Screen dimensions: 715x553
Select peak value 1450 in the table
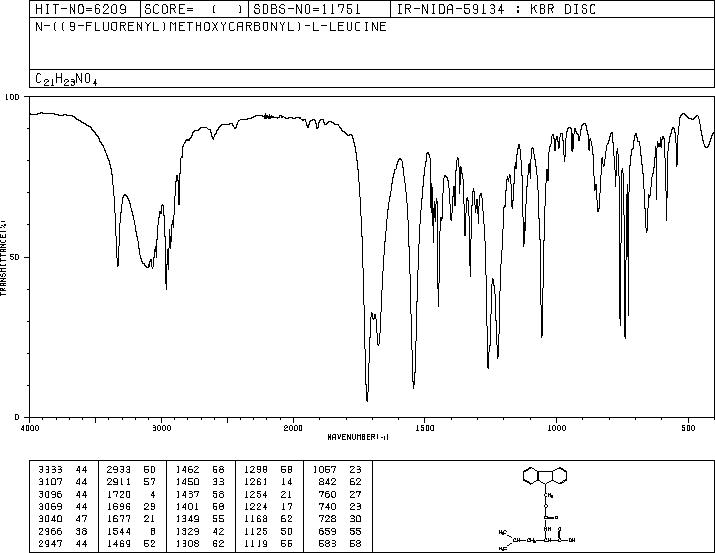click(x=187, y=482)
